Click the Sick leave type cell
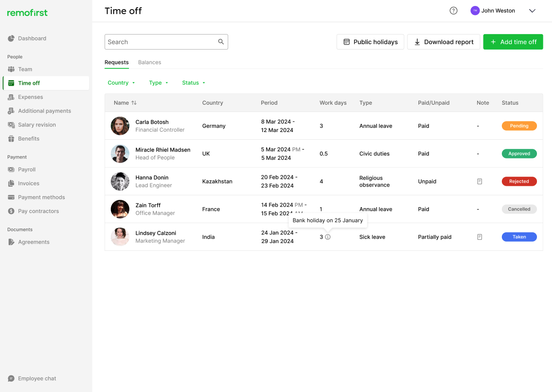The image size is (552, 392). [x=372, y=237]
